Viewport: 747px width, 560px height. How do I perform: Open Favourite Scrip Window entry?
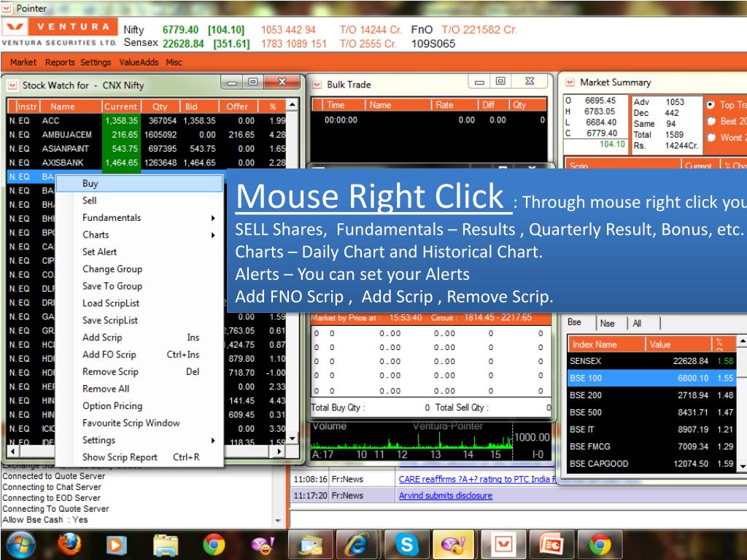139,424
